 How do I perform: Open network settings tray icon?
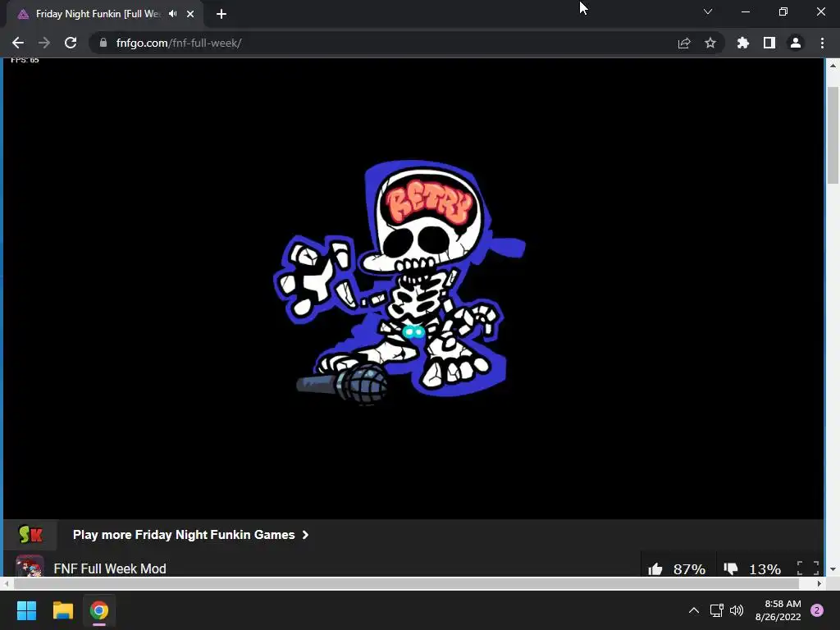pyautogui.click(x=716, y=610)
